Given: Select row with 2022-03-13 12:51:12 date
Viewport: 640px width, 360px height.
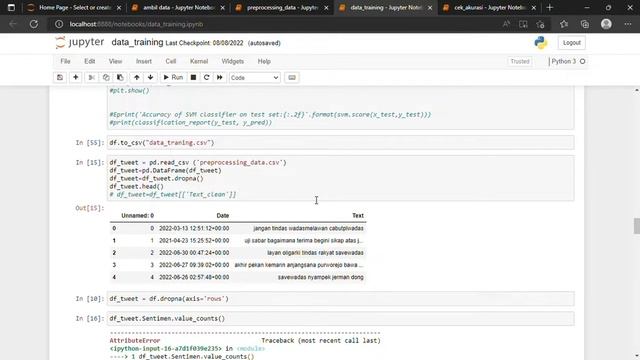Looking at the screenshot, I should tap(238, 228).
